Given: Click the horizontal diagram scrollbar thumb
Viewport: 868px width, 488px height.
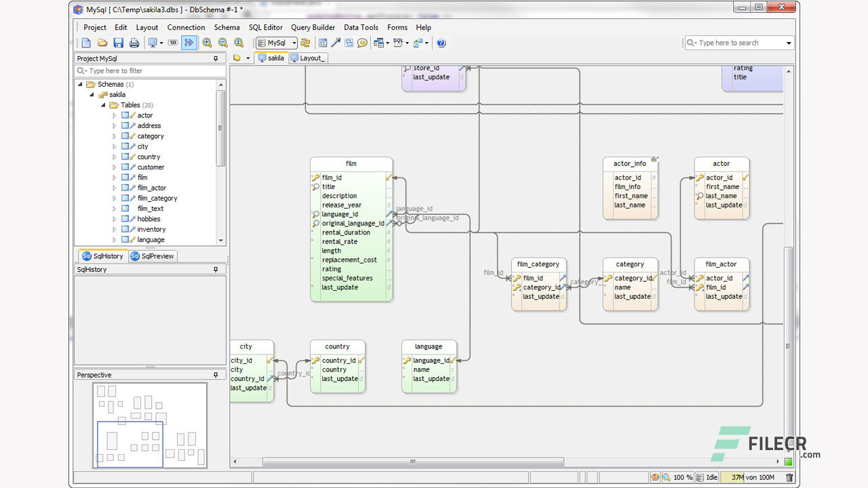Looking at the screenshot, I should pyautogui.click(x=413, y=462).
